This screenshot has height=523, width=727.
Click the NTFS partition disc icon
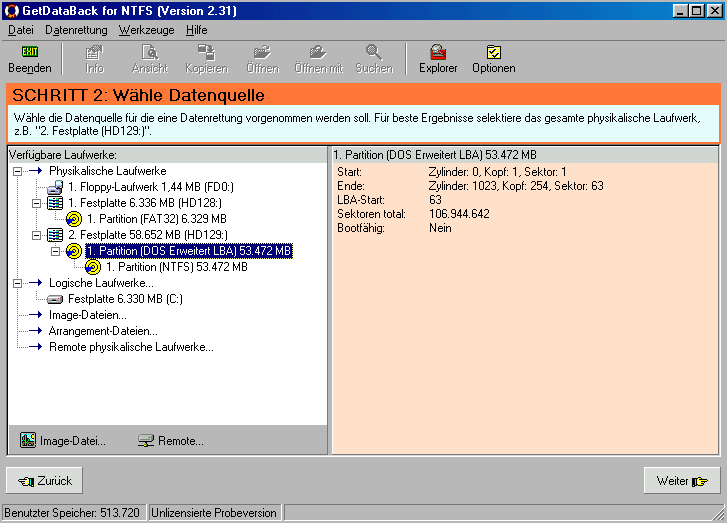point(93,267)
